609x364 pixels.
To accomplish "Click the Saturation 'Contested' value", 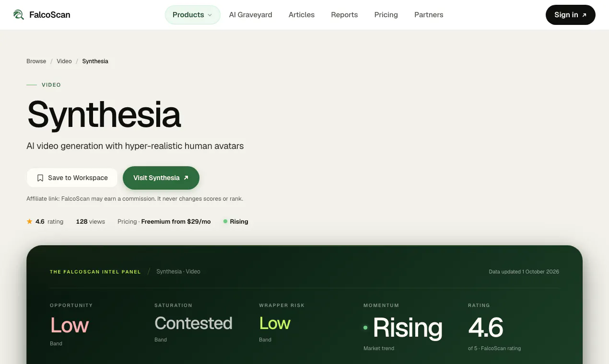I will click(193, 323).
